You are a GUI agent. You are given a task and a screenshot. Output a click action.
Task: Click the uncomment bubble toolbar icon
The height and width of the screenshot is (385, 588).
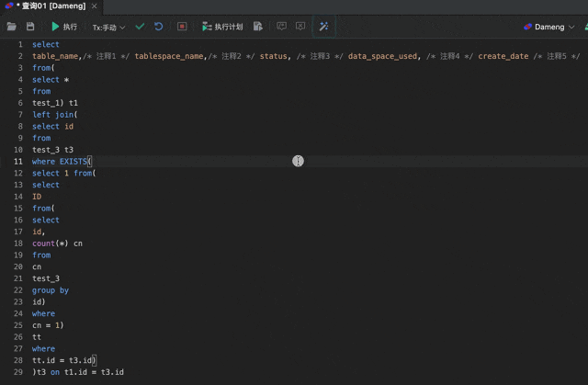click(300, 26)
